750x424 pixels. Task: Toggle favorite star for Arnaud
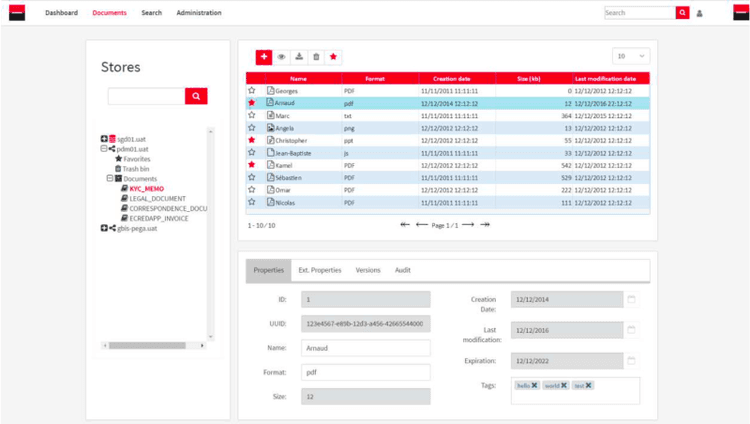[252, 103]
